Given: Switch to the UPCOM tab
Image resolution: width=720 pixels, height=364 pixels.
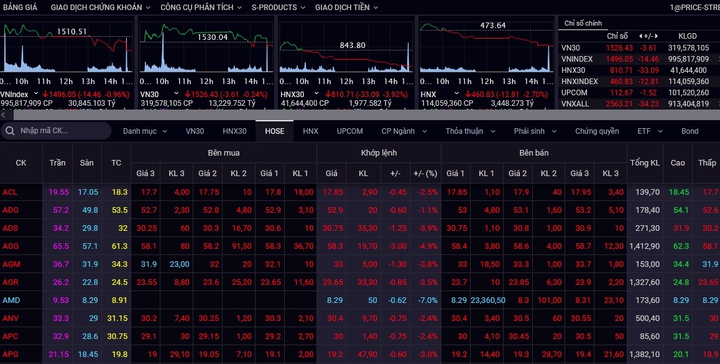Looking at the screenshot, I should (350, 131).
